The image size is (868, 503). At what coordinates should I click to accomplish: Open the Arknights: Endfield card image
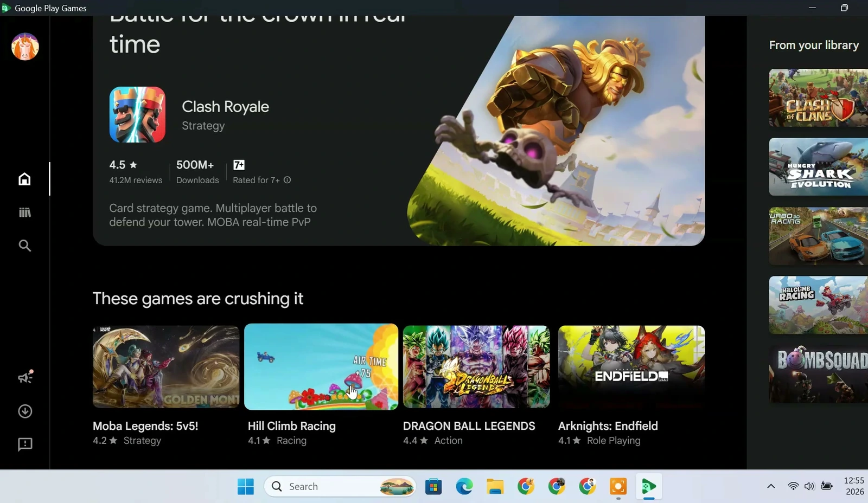coord(631,366)
